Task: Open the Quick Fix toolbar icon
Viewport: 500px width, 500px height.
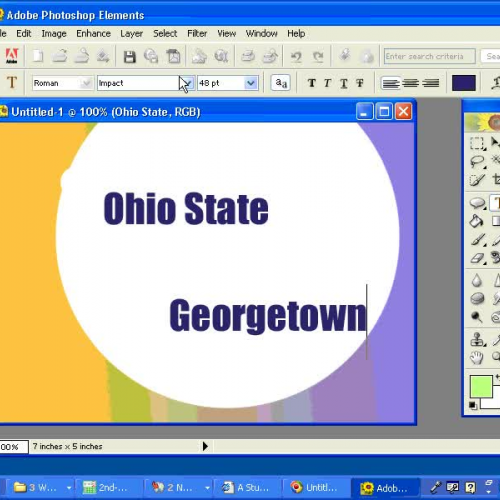Action: pyautogui.click(x=345, y=55)
